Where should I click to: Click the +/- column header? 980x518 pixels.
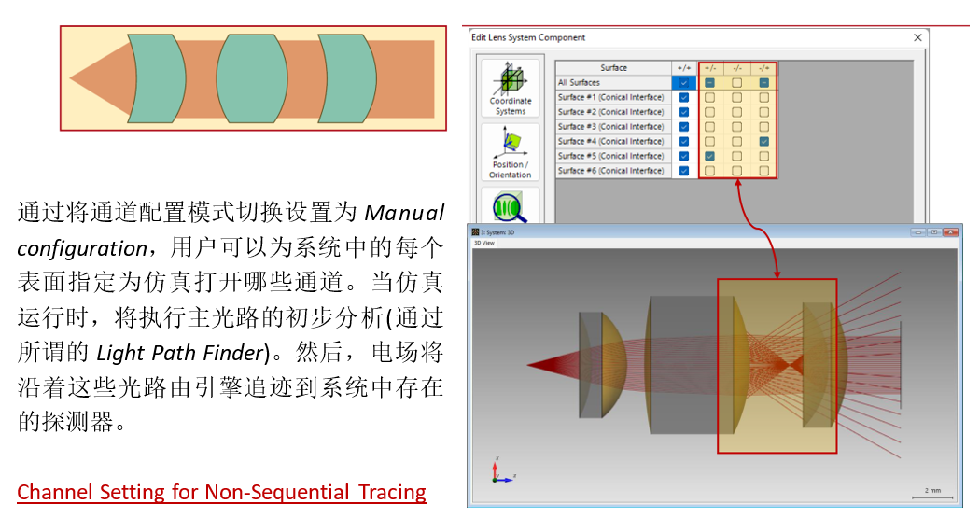tap(710, 67)
